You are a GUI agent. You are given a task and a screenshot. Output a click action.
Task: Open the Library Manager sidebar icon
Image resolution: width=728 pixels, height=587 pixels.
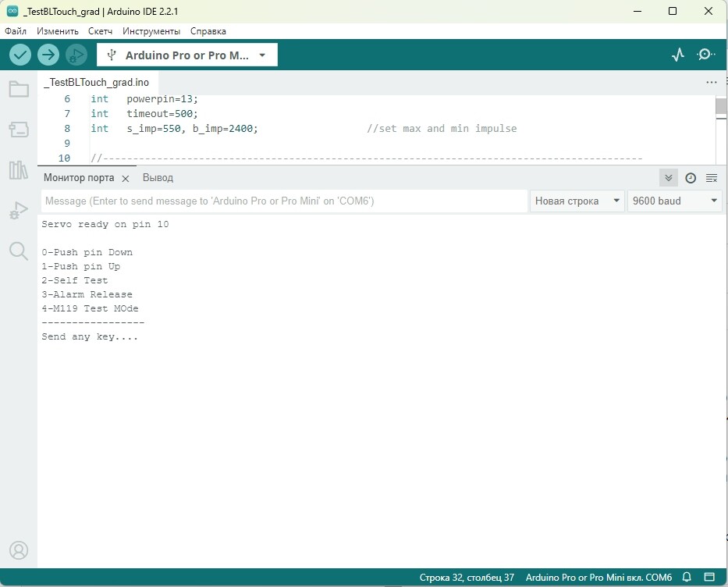(x=19, y=170)
